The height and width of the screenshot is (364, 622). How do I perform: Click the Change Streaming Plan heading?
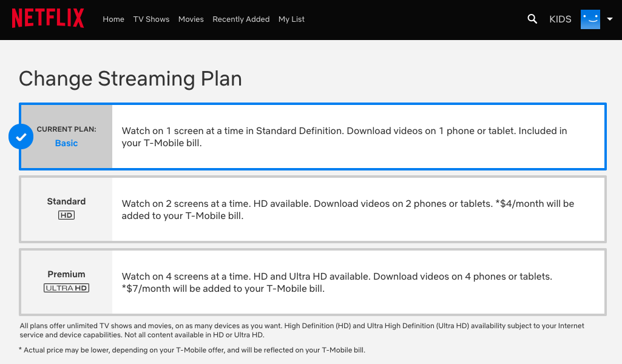tap(130, 78)
